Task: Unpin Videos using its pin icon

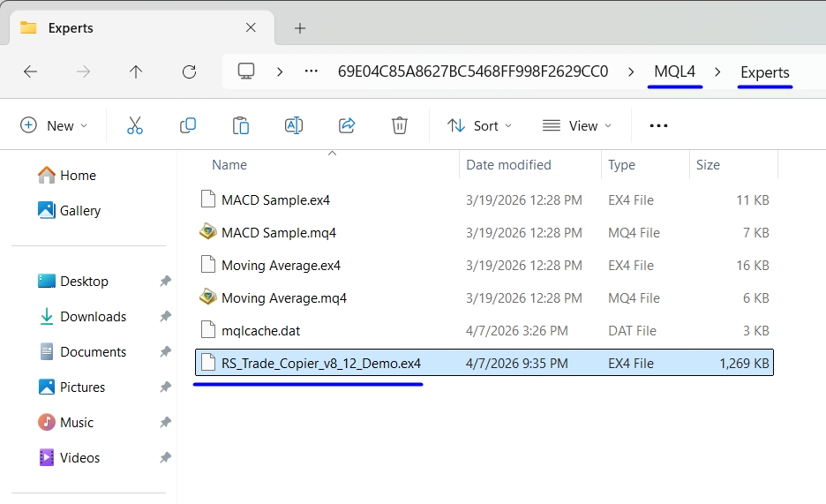Action: click(x=165, y=457)
